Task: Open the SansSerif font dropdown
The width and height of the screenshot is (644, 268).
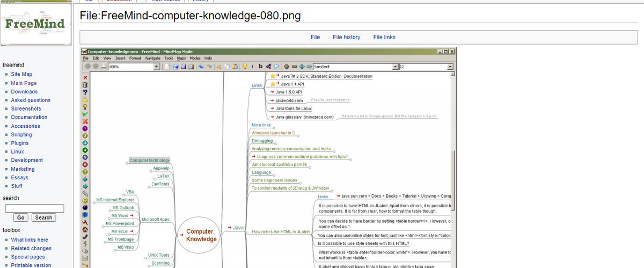Action: 396,67
